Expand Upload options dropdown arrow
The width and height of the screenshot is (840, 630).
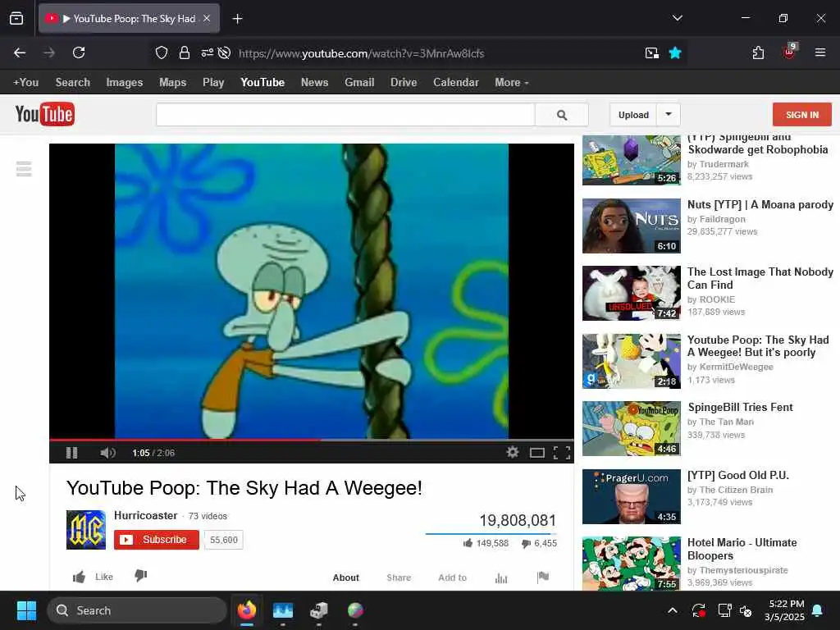pos(668,114)
